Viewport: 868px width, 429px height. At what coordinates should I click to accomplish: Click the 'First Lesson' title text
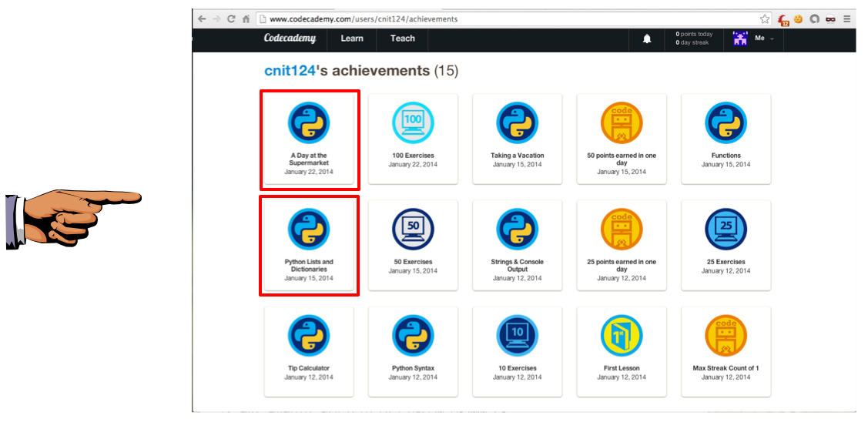click(622, 368)
